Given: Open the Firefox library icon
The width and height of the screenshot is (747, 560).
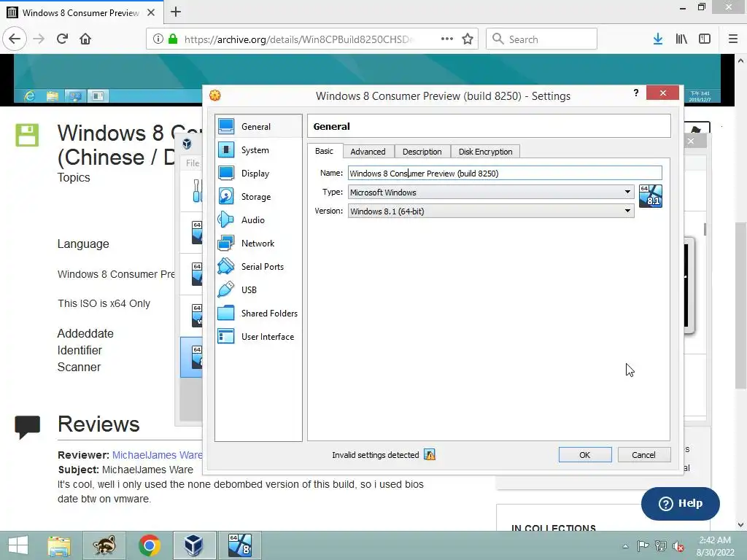Looking at the screenshot, I should pos(681,39).
